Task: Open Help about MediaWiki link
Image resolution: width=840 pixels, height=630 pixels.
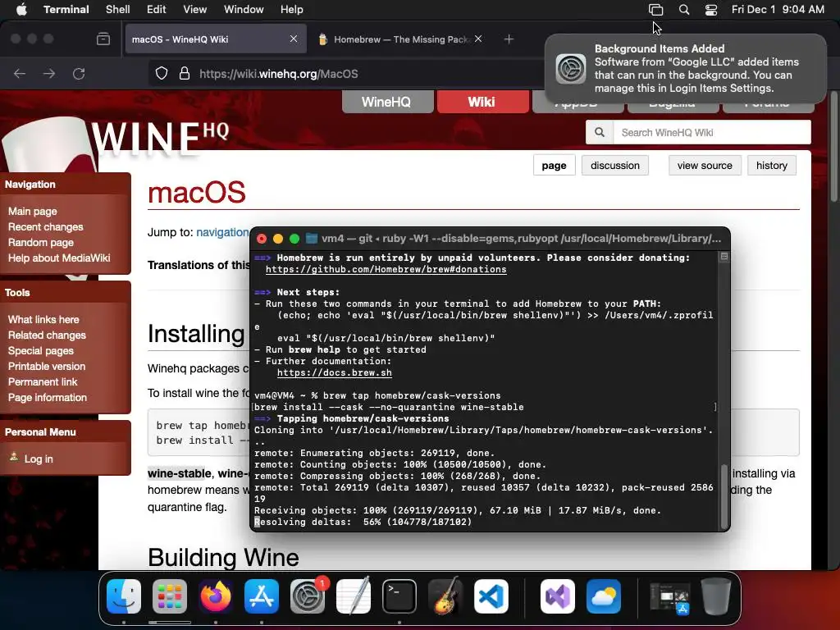Action: tap(59, 258)
